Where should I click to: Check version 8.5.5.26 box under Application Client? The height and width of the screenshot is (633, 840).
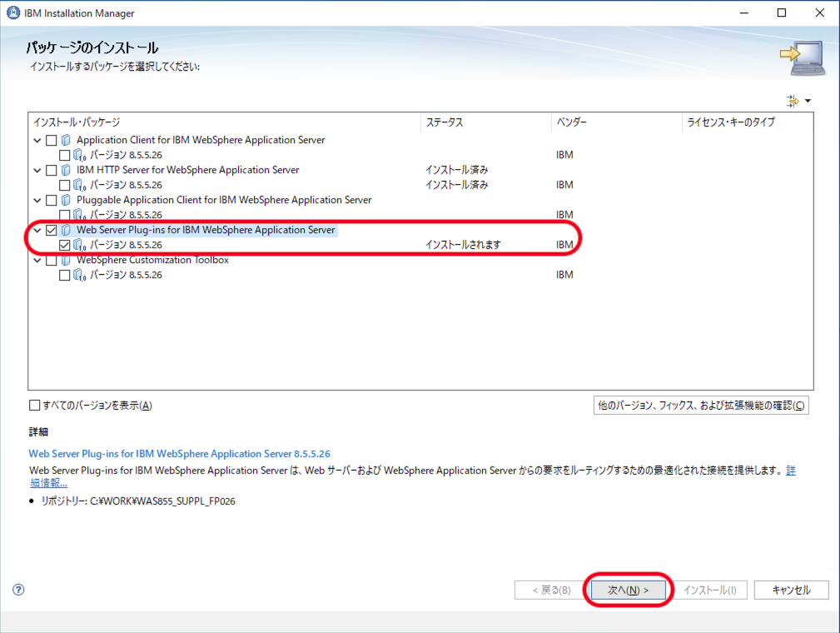pos(64,156)
